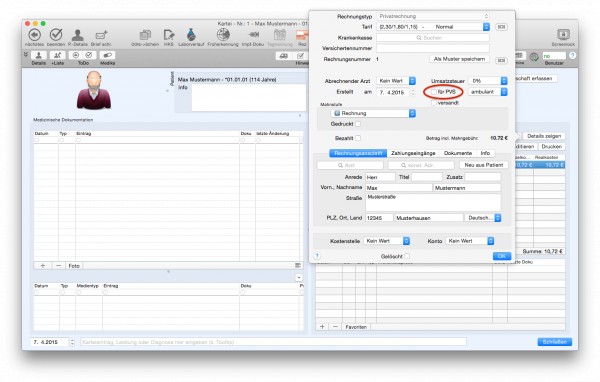The width and height of the screenshot is (600, 382).
Task: Click the 'Als Muster speichern' button
Action: pos(459,59)
